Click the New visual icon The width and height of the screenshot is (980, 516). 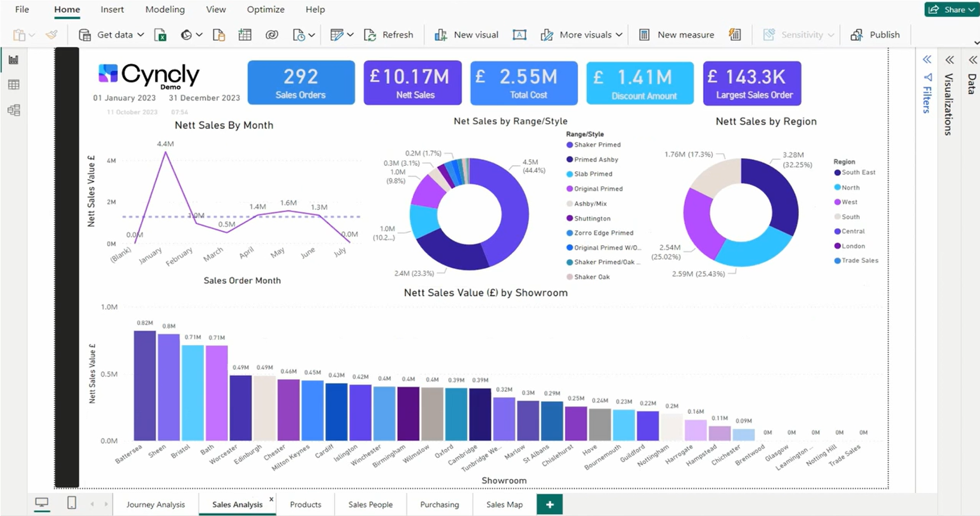(x=441, y=35)
